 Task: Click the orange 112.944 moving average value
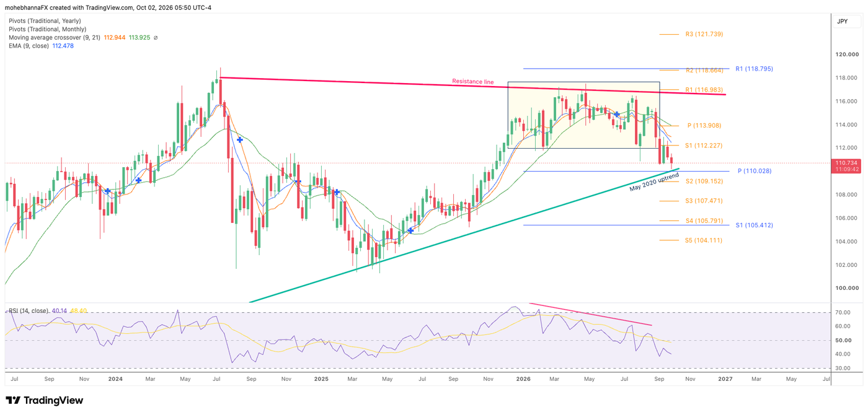pyautogui.click(x=115, y=38)
